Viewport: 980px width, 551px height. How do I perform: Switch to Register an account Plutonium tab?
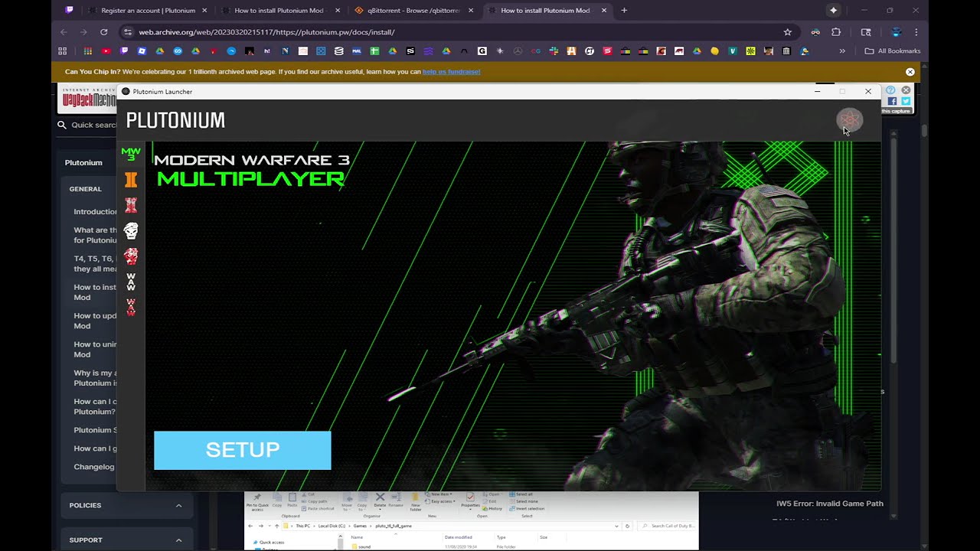(147, 11)
